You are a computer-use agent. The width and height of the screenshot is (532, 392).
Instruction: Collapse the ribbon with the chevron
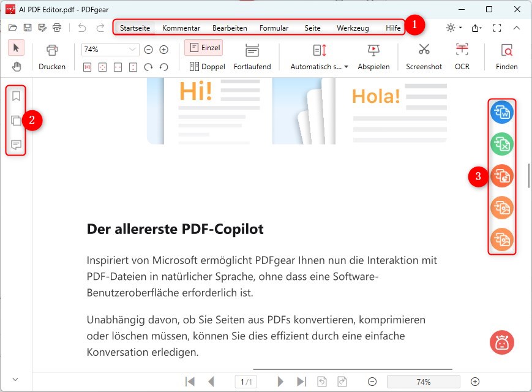[x=517, y=28]
